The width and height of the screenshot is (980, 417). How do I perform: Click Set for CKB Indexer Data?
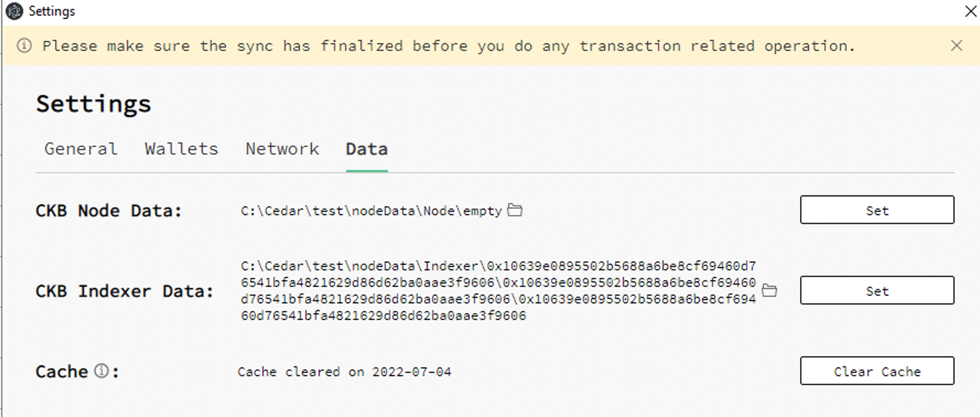tap(876, 291)
